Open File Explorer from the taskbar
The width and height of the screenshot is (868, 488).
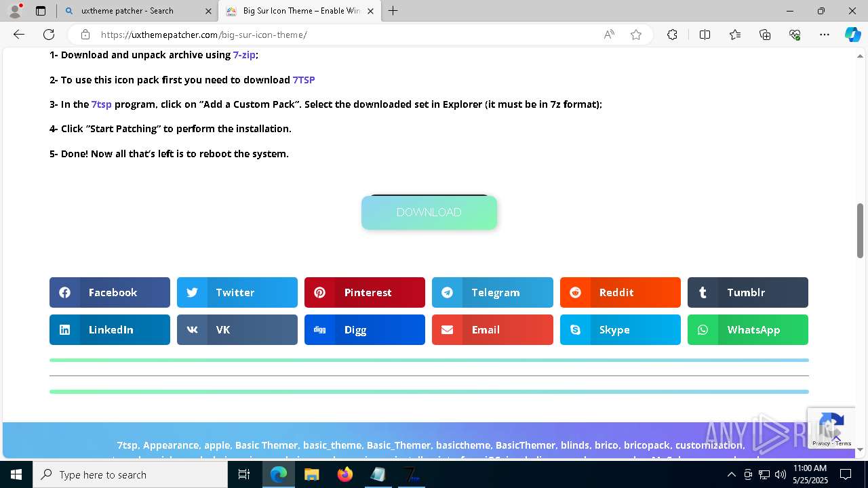[x=312, y=474]
